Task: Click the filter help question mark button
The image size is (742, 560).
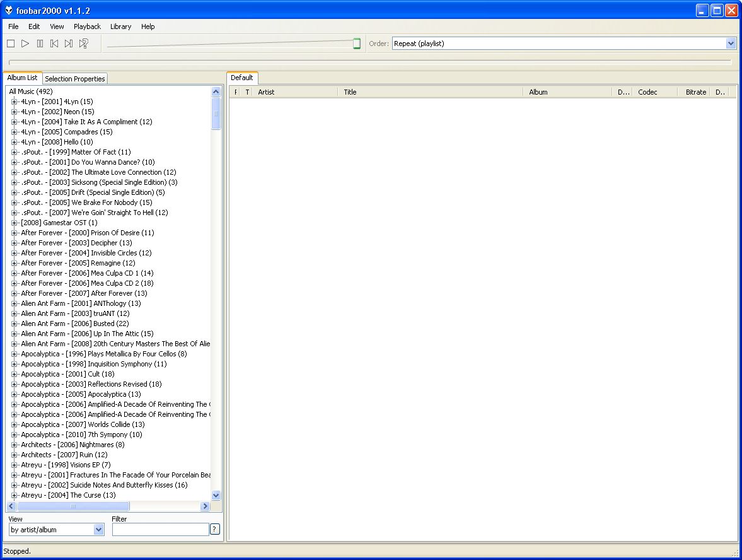Action: pyautogui.click(x=215, y=529)
